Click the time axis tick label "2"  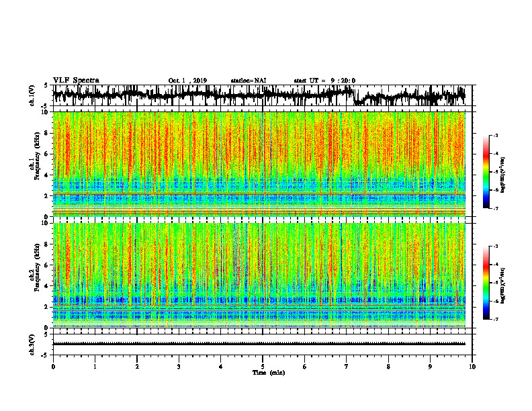pyautogui.click(x=137, y=367)
